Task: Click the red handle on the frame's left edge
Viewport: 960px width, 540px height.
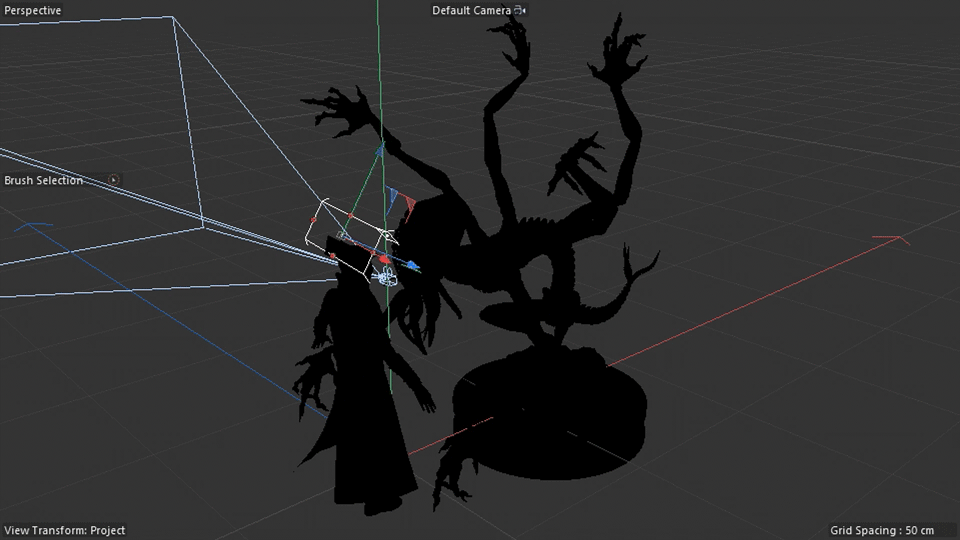Action: click(x=313, y=220)
